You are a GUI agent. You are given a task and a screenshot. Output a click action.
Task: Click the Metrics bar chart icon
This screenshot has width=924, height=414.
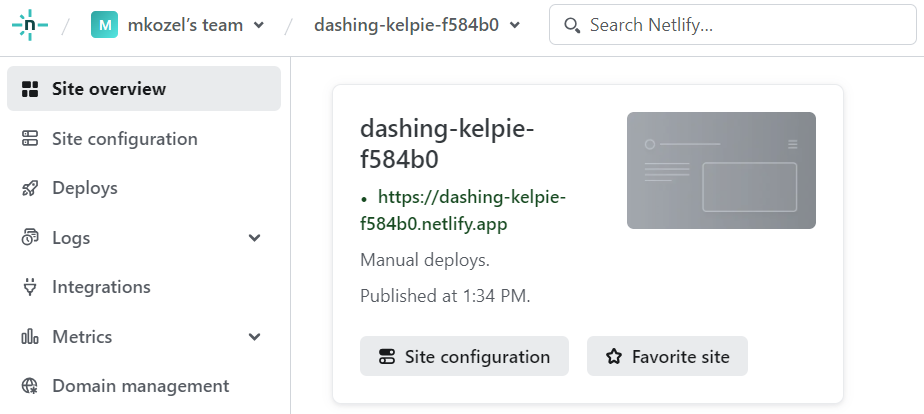[x=30, y=337]
